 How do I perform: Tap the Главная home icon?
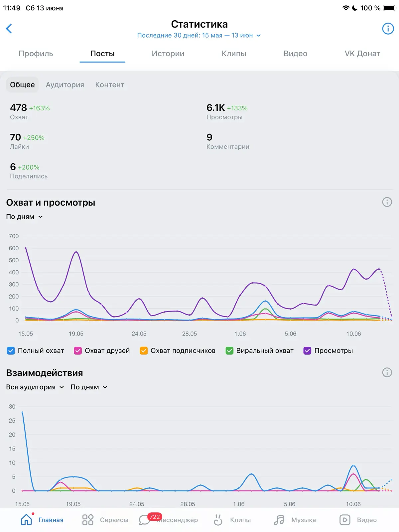coord(27,519)
